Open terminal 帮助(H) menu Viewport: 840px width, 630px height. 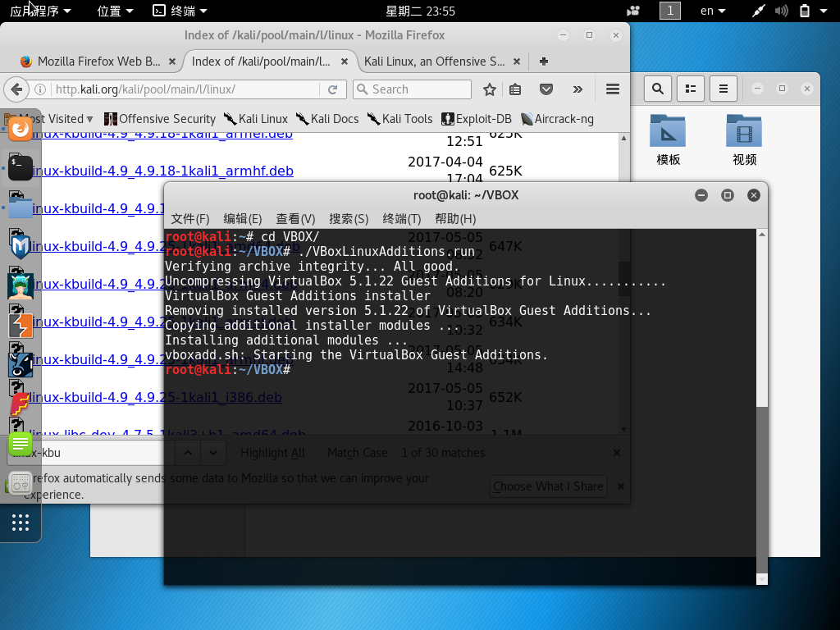(455, 218)
